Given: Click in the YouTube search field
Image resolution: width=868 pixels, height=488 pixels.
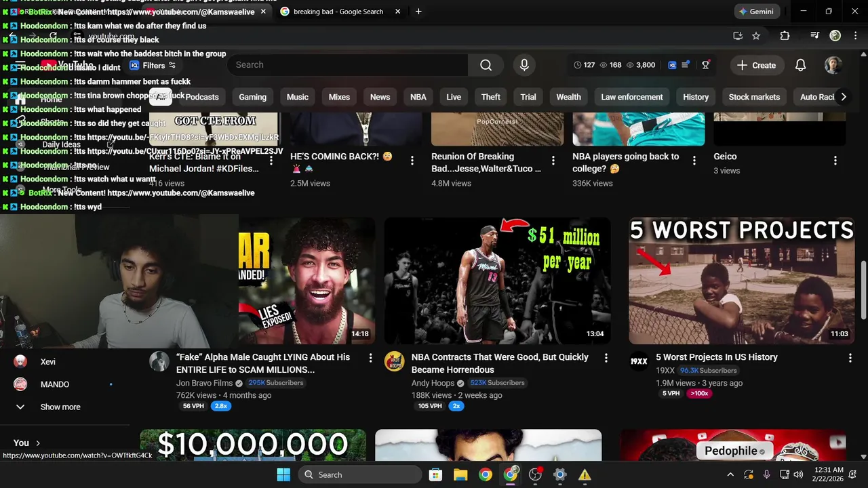Looking at the screenshot, I should pos(348,65).
